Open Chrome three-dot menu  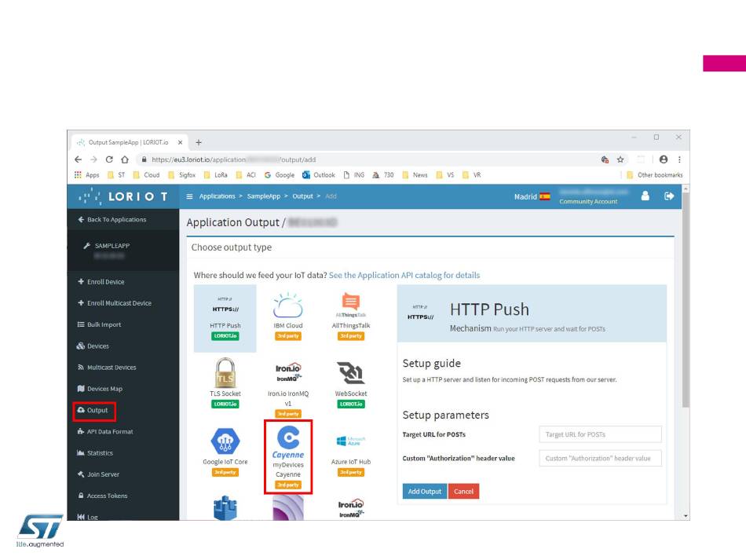click(x=679, y=159)
